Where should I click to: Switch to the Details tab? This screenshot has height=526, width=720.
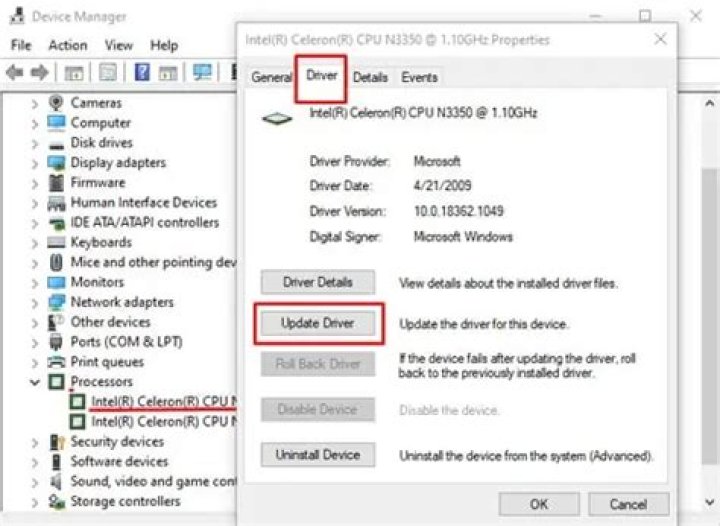pos(370,77)
